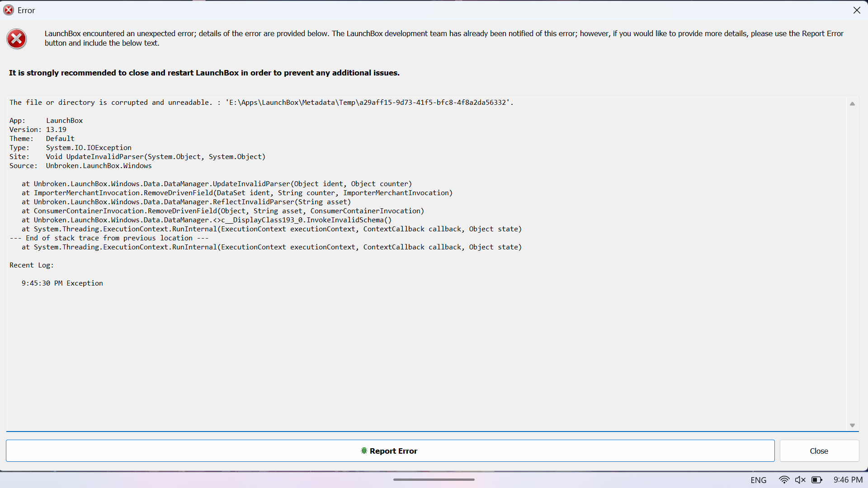Click the scroll down arrow in error details
The width and height of the screenshot is (868, 488).
(852, 425)
